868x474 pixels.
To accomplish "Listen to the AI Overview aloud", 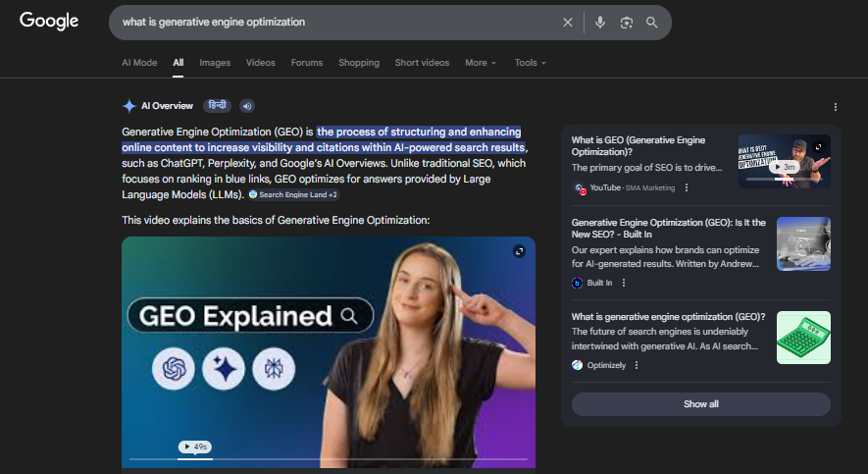I will pyautogui.click(x=247, y=106).
